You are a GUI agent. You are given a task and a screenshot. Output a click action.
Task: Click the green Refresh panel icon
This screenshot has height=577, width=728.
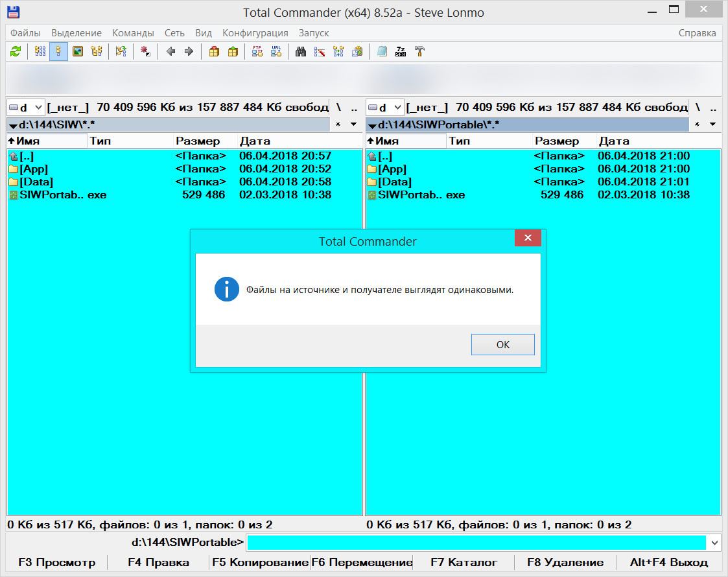[16, 51]
